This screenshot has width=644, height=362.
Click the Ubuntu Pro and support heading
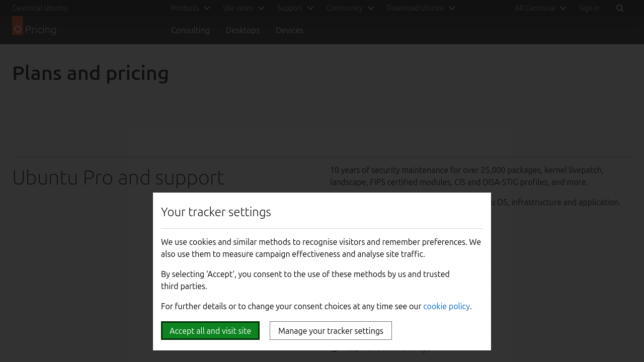click(x=118, y=177)
